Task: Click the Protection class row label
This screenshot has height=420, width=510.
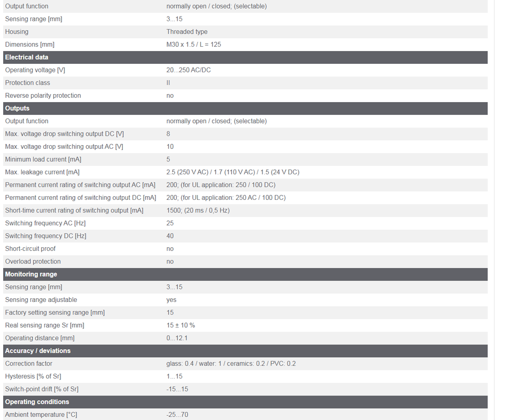Action: 28,83
